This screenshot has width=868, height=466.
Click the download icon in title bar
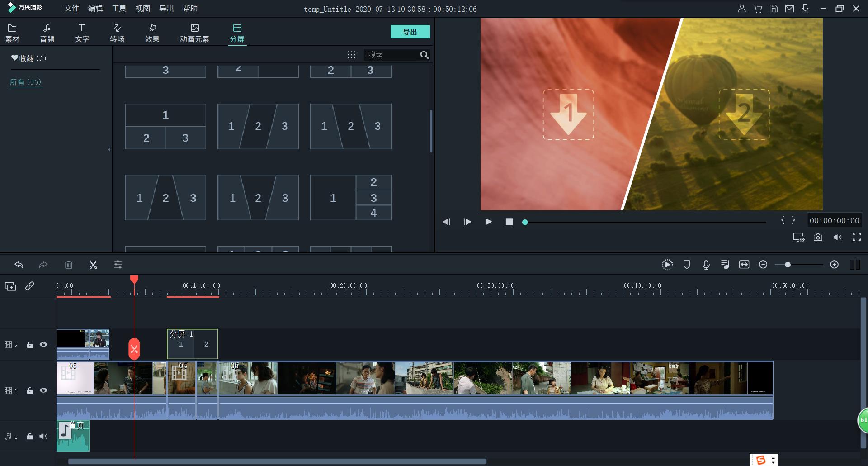805,9
